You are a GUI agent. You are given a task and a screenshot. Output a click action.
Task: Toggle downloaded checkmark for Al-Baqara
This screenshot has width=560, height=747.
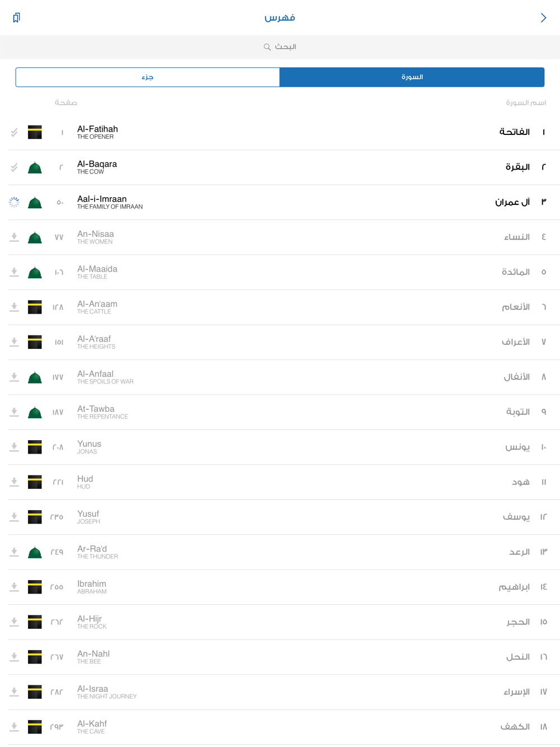point(14,167)
